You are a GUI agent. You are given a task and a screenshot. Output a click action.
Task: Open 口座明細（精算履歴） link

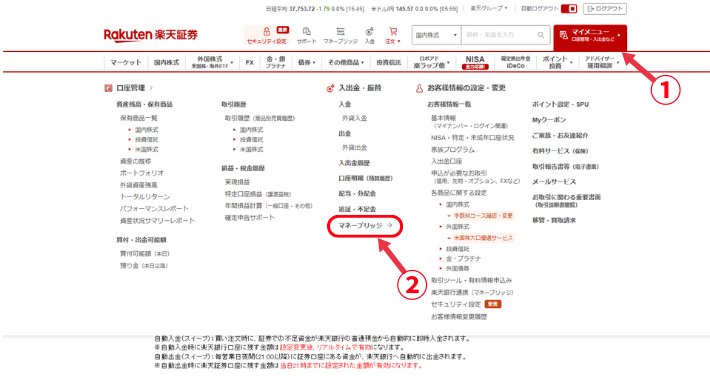tap(366, 178)
